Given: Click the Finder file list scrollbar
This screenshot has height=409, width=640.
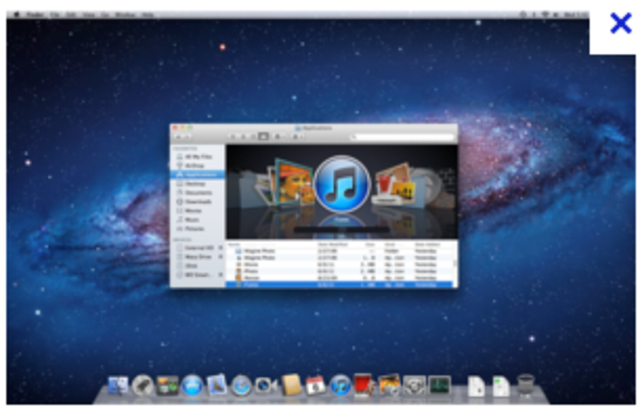Looking at the screenshot, I should [455, 264].
